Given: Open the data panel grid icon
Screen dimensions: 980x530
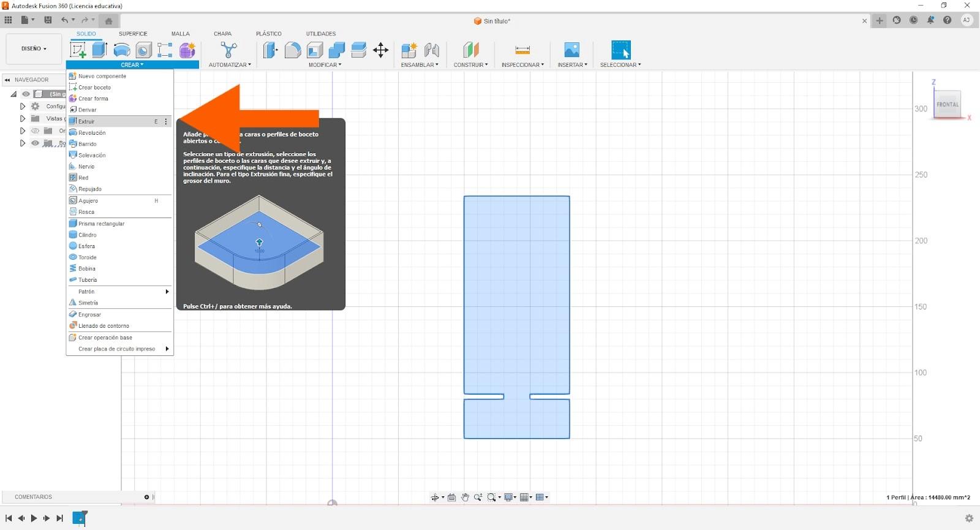Looking at the screenshot, I should (x=8, y=20).
